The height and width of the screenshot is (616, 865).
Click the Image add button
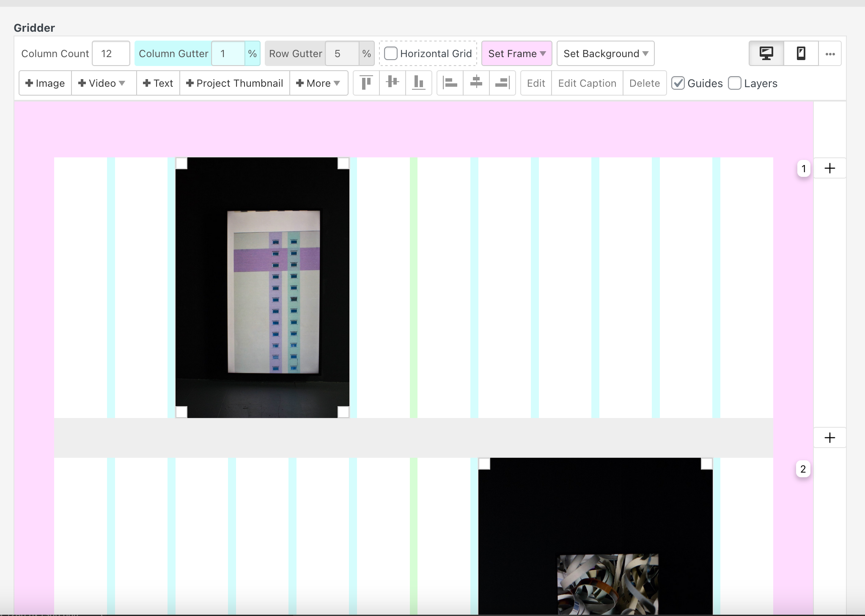click(x=45, y=83)
